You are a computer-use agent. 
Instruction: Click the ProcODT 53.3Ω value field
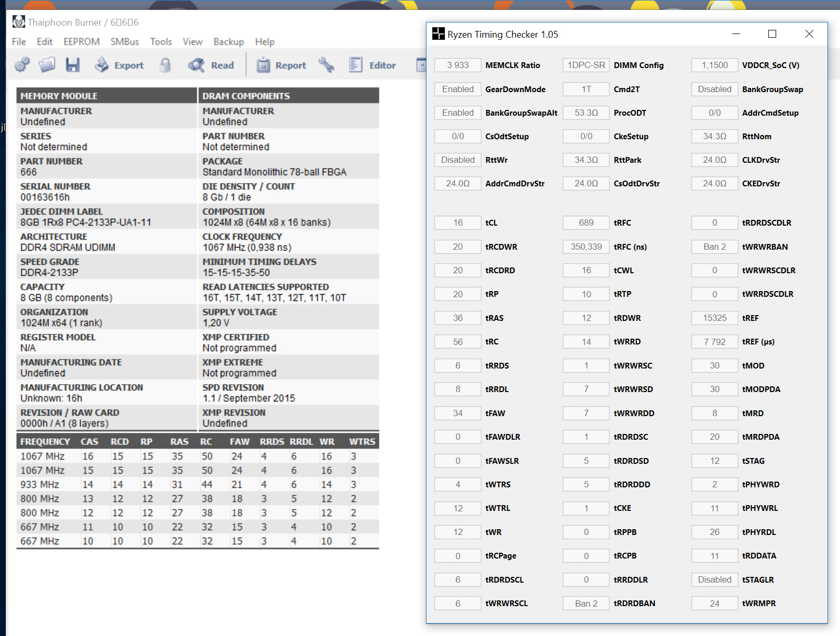(x=586, y=113)
